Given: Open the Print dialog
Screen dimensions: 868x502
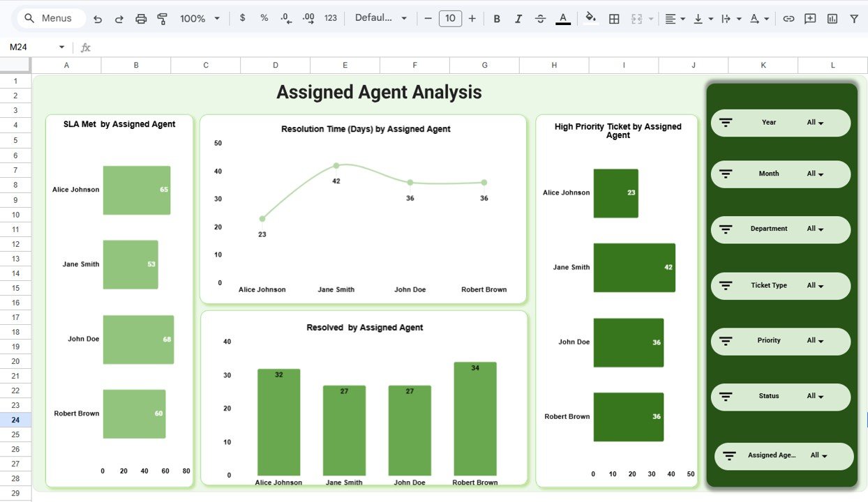Looking at the screenshot, I should [x=141, y=18].
